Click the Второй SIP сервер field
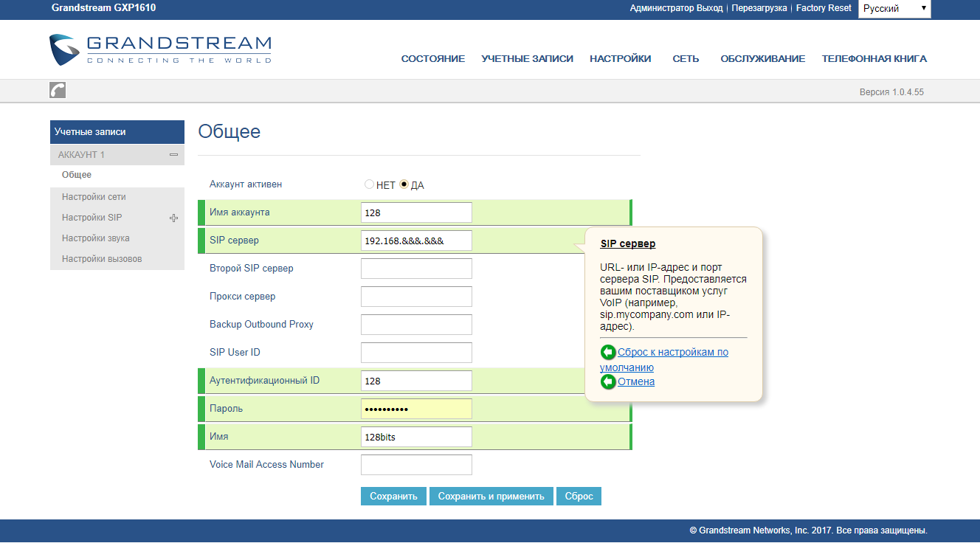 pyautogui.click(x=416, y=269)
